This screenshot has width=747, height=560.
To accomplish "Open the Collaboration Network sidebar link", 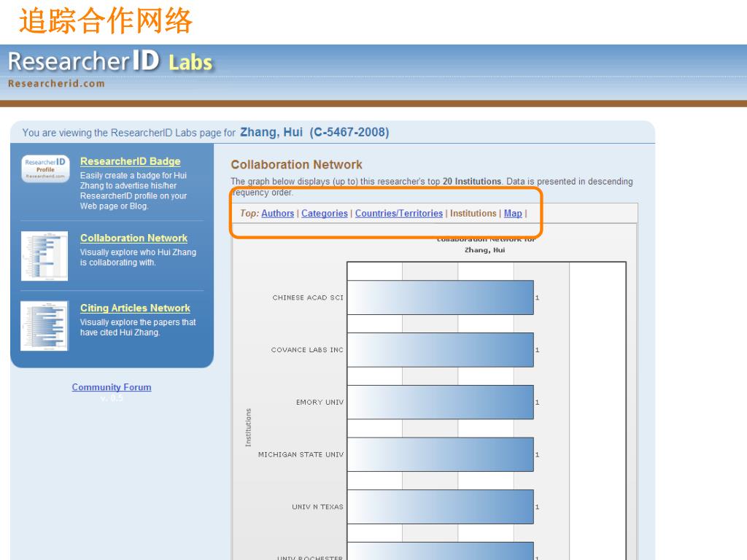I will pos(133,238).
